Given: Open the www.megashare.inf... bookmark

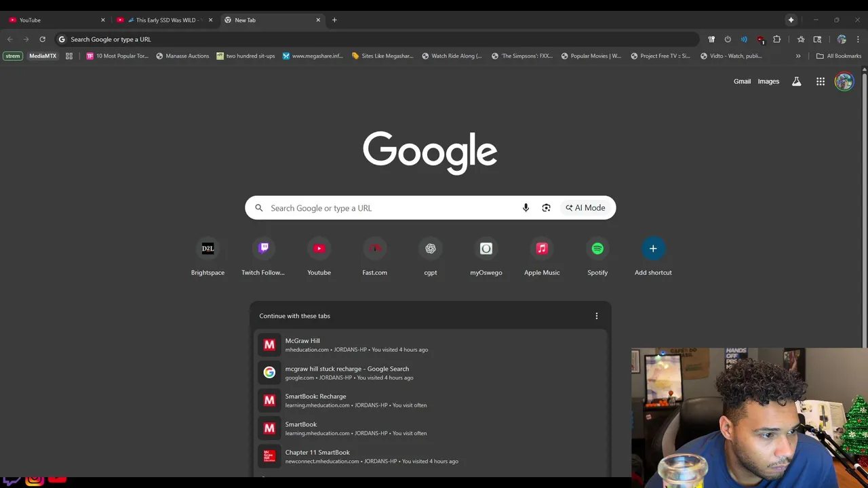Looking at the screenshot, I should (313, 56).
